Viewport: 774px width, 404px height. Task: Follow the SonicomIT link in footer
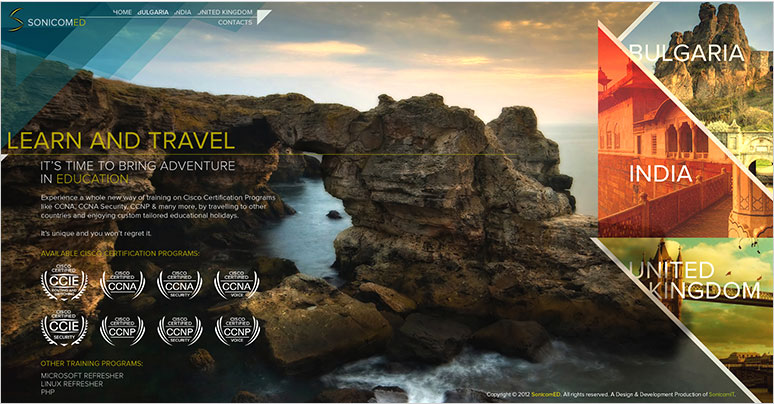tap(722, 394)
